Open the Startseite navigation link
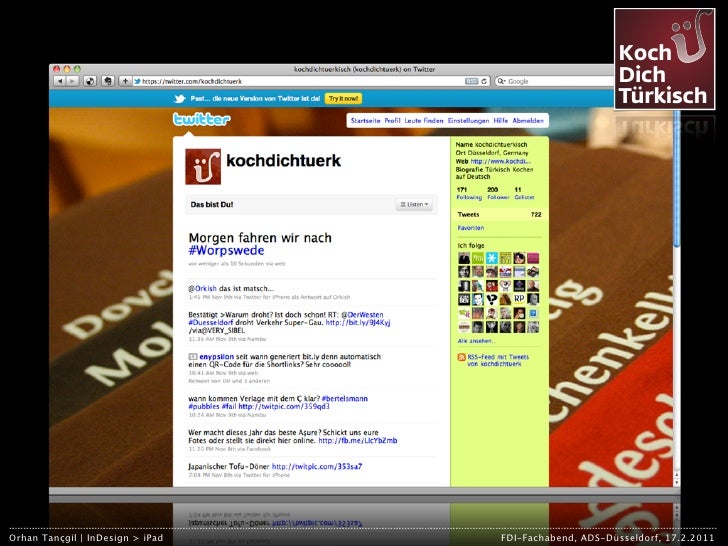Image resolution: width=728 pixels, height=546 pixels. click(365, 121)
